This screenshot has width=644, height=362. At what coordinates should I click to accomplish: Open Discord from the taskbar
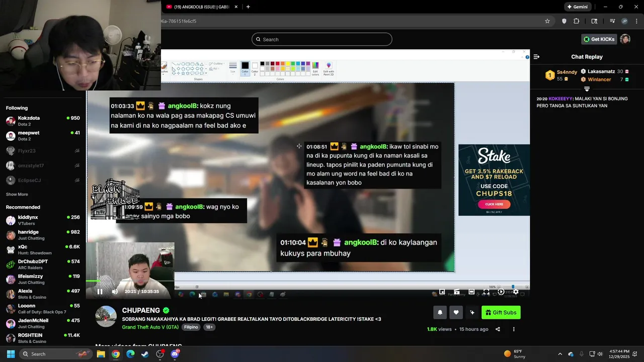175,354
